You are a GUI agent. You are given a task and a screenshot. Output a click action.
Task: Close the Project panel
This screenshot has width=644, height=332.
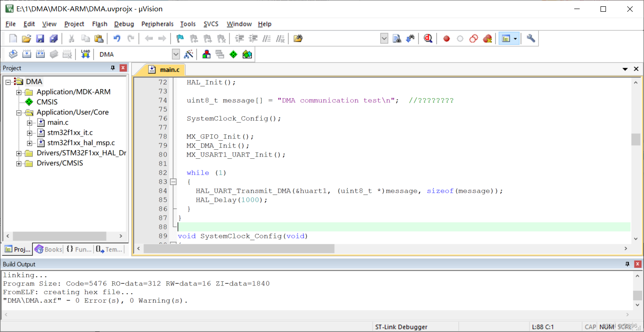point(123,68)
